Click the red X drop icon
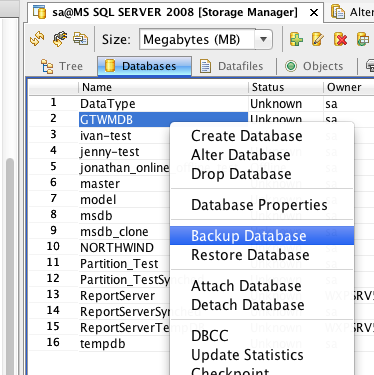Viewport: 374px width, 375px height. pos(341,39)
